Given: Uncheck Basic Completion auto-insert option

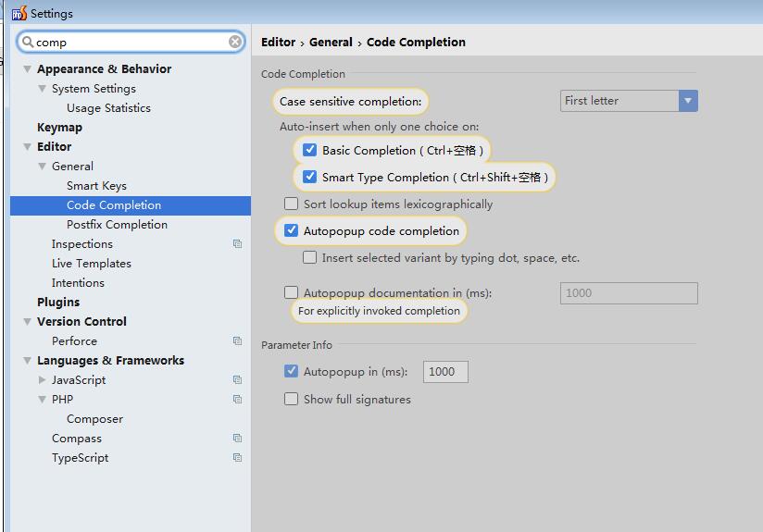Looking at the screenshot, I should click(x=310, y=150).
